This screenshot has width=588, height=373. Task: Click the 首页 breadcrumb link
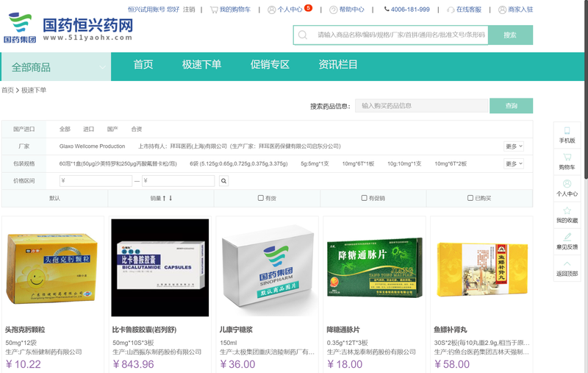point(7,90)
